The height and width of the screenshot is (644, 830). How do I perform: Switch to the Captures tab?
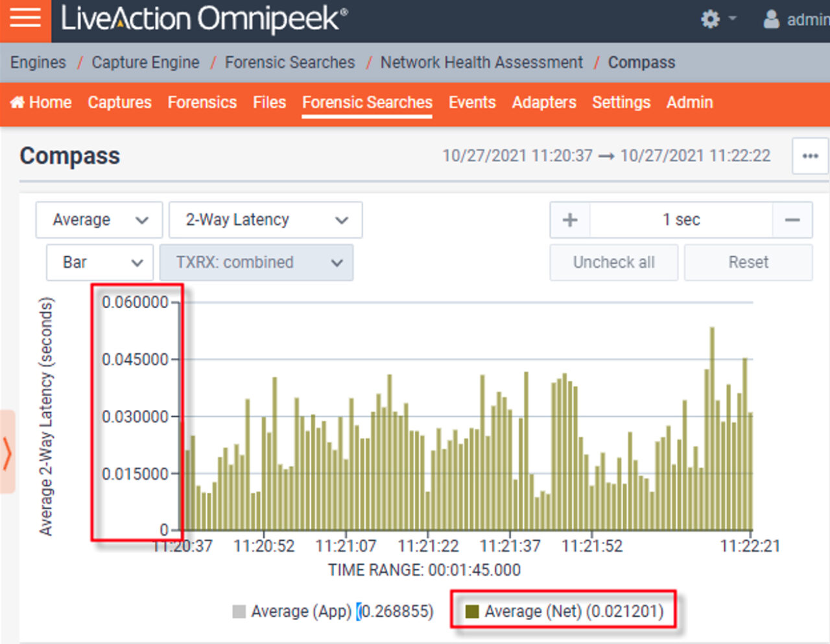(119, 102)
